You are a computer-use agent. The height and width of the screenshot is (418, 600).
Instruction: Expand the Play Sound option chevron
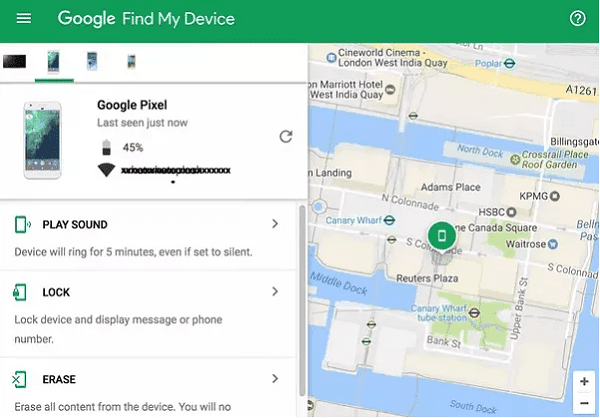[x=275, y=224]
